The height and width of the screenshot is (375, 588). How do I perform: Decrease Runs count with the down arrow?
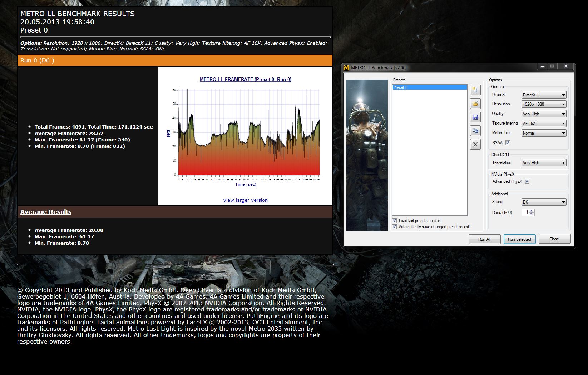[x=532, y=214]
